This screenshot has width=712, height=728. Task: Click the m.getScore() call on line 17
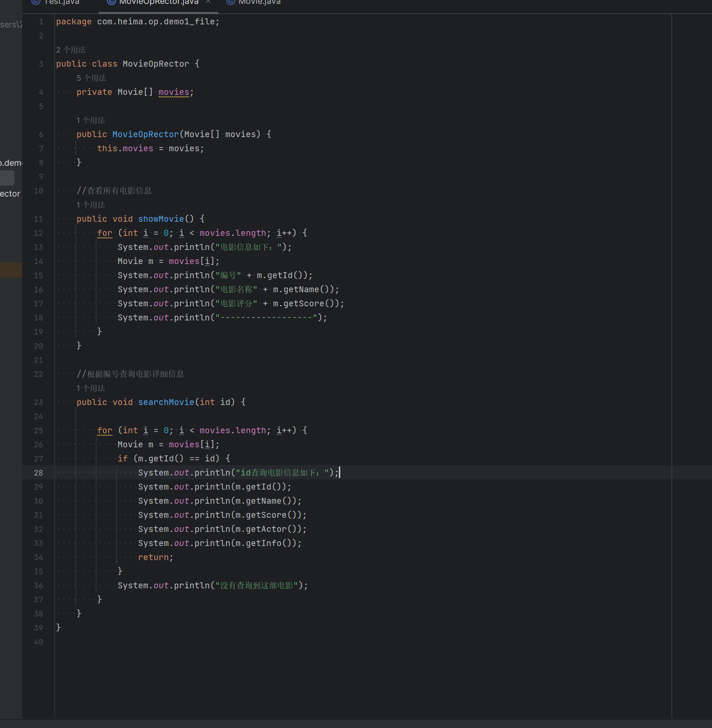306,303
